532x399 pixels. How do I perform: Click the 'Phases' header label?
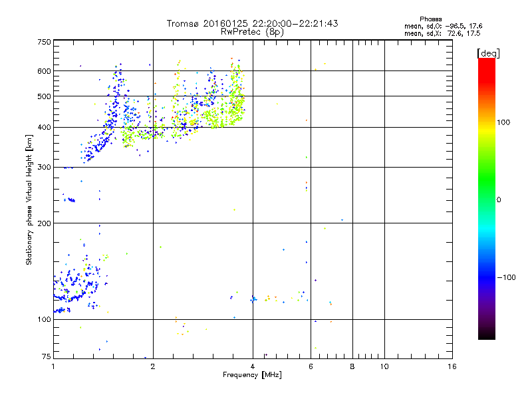430,19
